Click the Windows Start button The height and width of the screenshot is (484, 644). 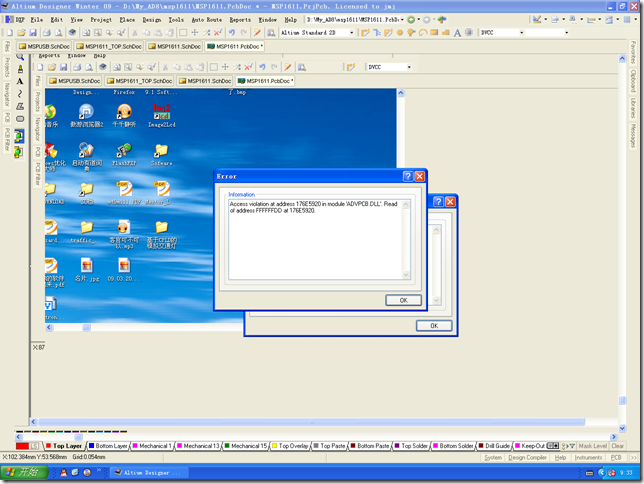pos(24,472)
